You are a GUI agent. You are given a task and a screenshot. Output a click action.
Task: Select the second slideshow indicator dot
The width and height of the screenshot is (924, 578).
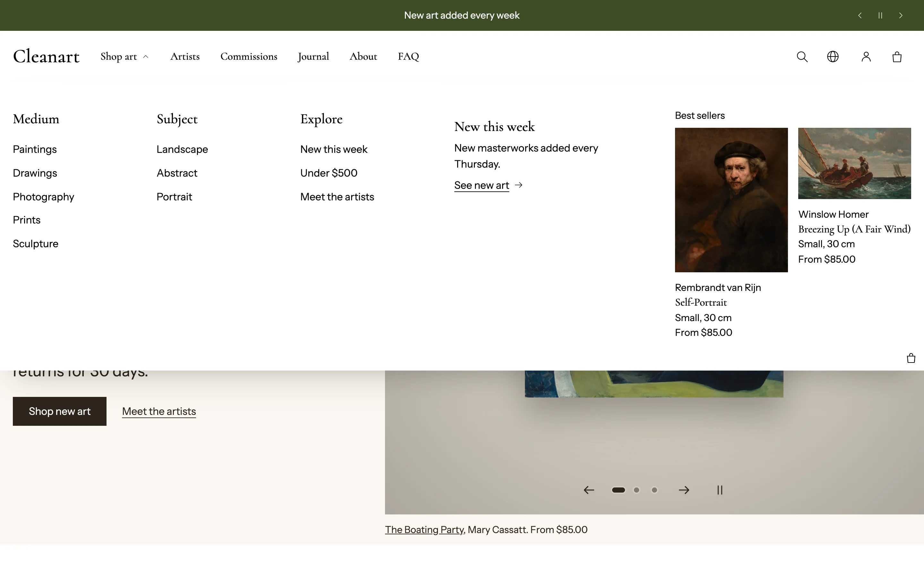pos(637,490)
